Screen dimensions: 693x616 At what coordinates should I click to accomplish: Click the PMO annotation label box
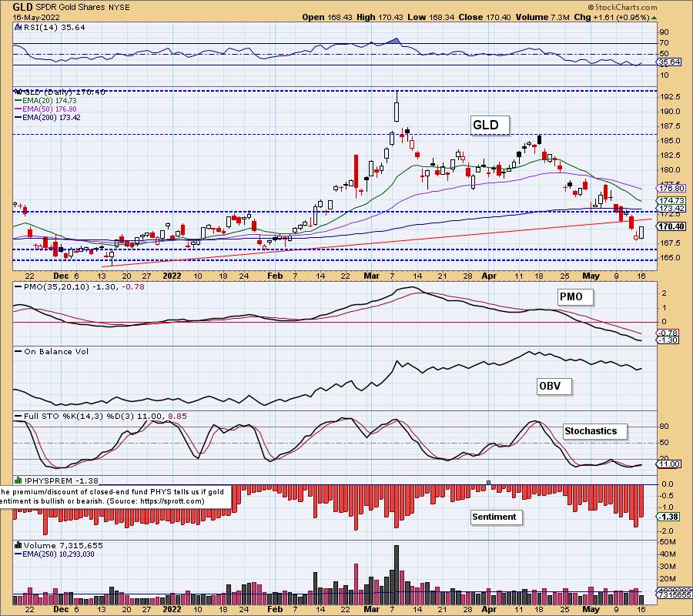(x=574, y=297)
